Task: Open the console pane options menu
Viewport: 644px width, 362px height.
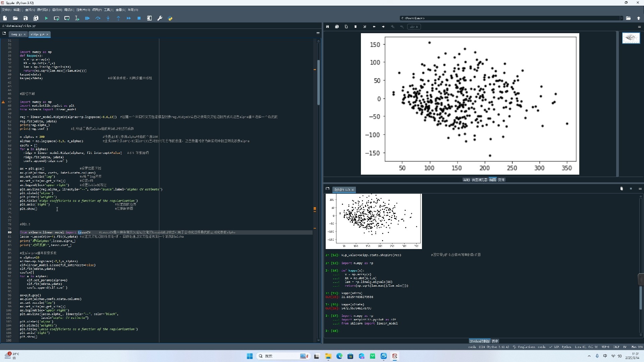Action: 640,189
